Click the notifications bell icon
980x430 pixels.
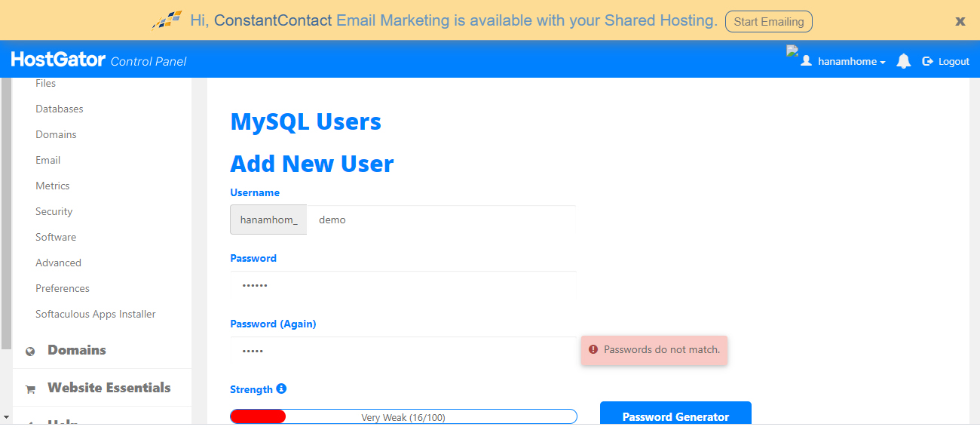(903, 61)
